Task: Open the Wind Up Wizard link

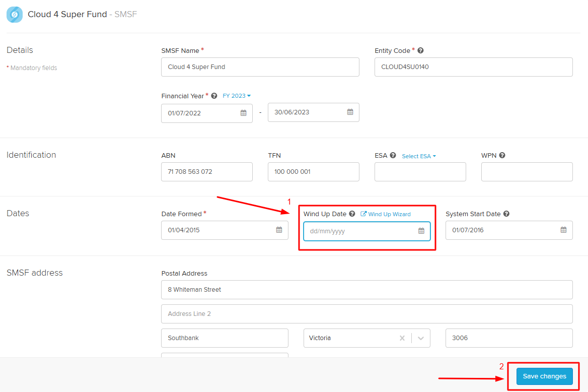Action: coord(386,214)
